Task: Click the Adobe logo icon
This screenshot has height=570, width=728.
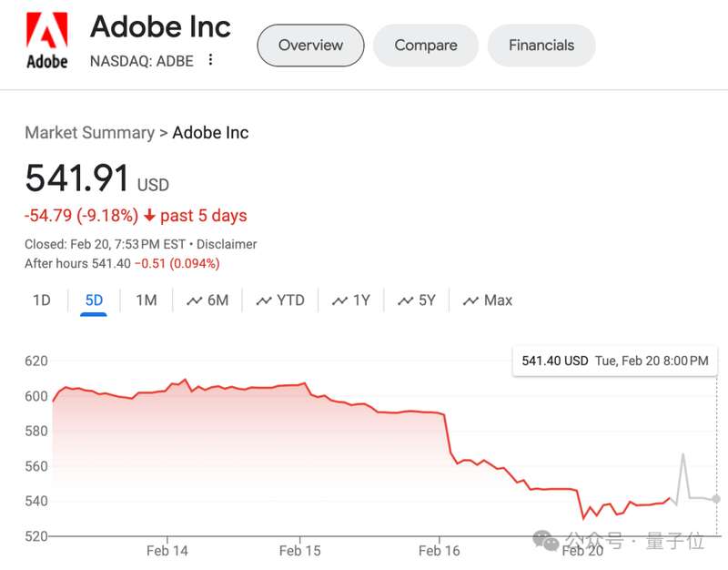Action: click(x=45, y=43)
